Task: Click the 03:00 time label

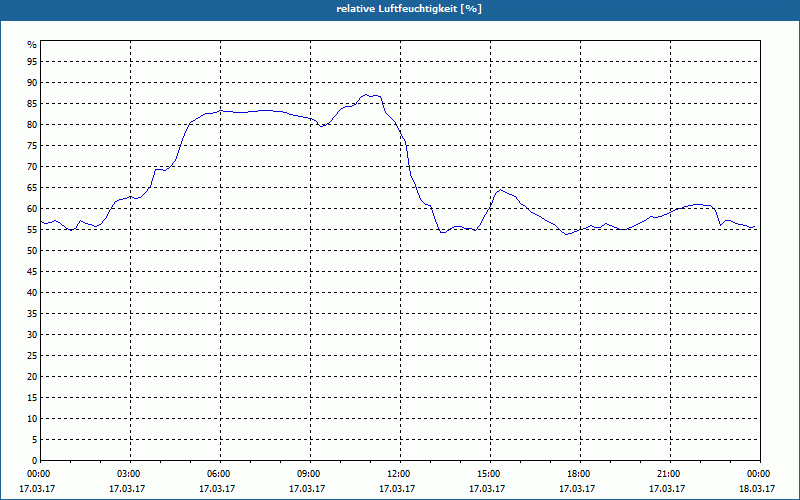Action: (131, 474)
